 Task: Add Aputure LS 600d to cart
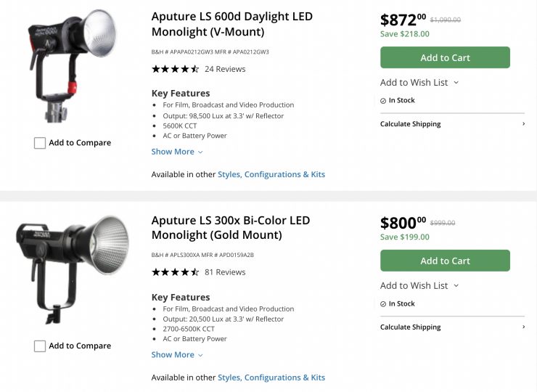445,58
